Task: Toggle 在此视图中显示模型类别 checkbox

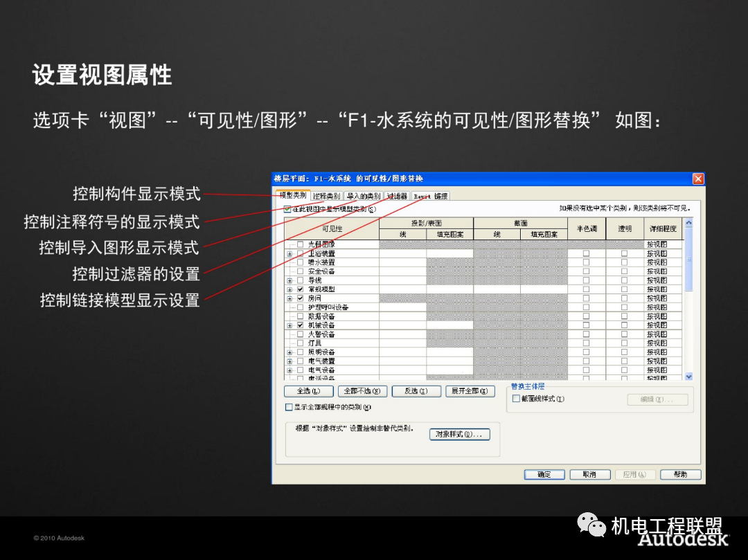Action: pyautogui.click(x=287, y=209)
